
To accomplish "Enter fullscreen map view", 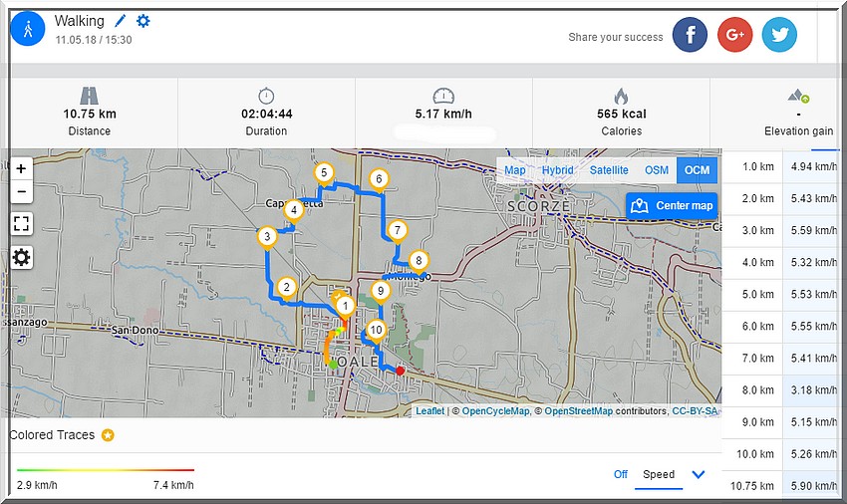I will [x=21, y=223].
